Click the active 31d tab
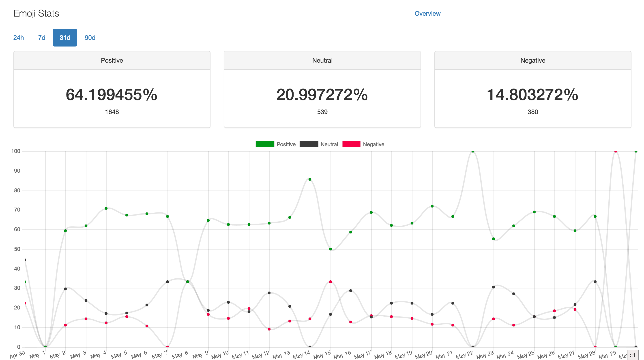The height and width of the screenshot is (360, 644). point(65,38)
